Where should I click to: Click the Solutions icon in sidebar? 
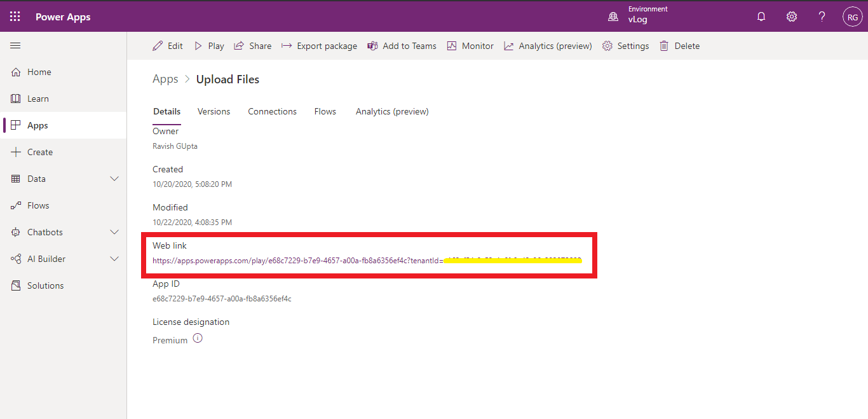point(16,286)
